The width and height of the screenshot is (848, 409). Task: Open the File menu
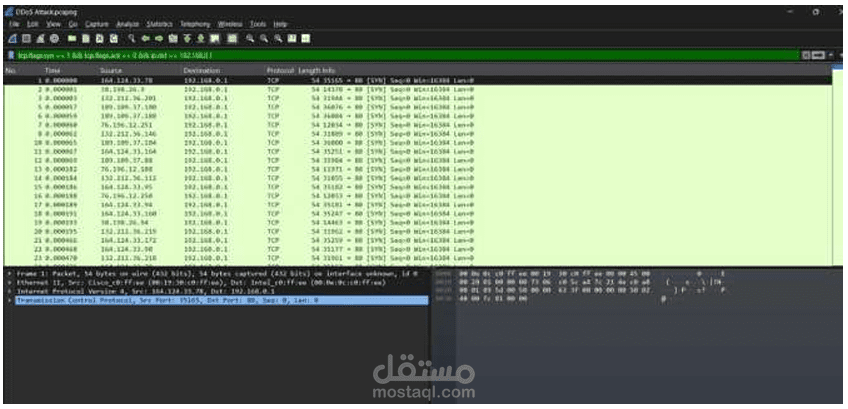pyautogui.click(x=15, y=24)
